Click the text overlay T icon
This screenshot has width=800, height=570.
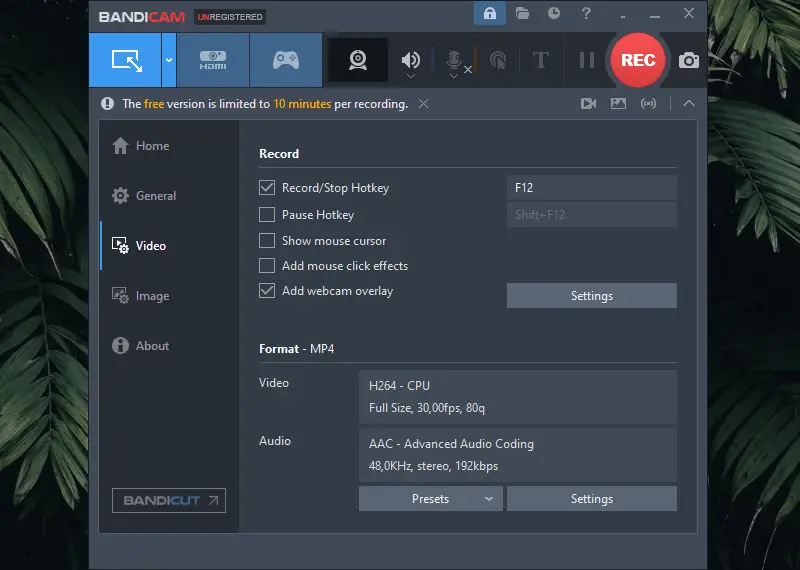pos(541,60)
